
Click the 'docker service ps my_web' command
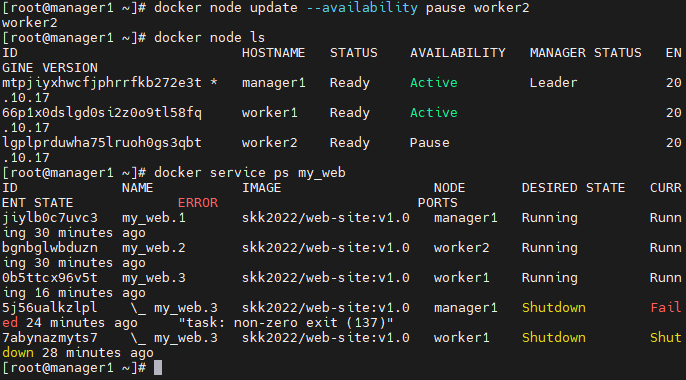[x=249, y=173]
